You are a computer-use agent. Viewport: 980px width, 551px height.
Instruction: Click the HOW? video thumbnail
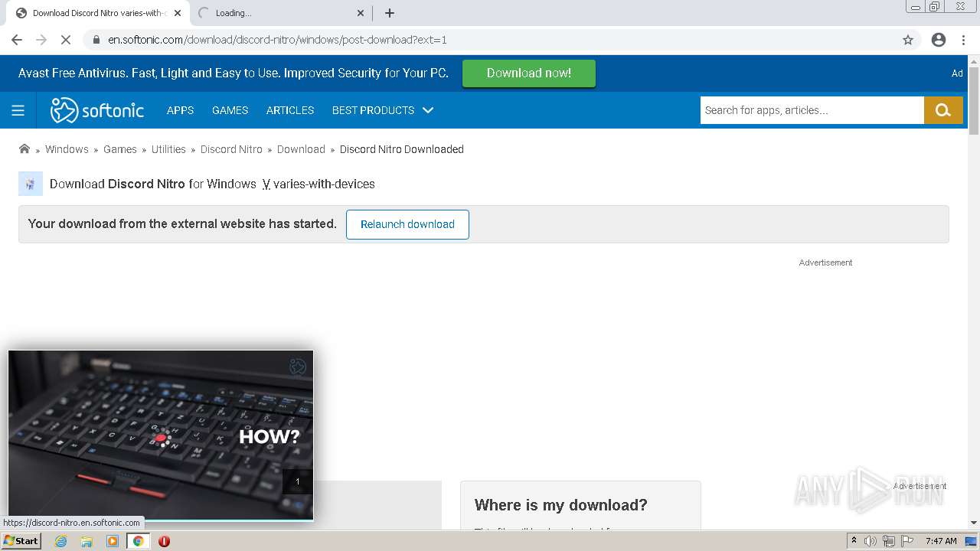coord(161,435)
